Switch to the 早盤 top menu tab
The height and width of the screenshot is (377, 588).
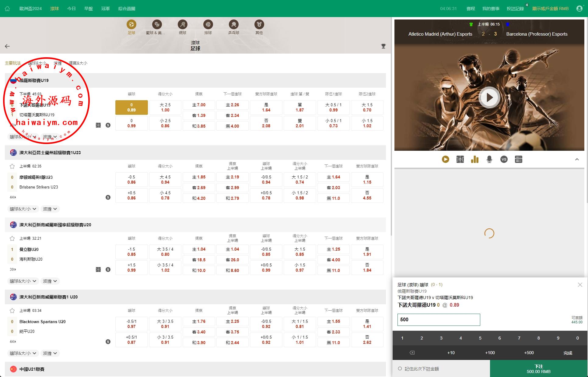tap(88, 9)
